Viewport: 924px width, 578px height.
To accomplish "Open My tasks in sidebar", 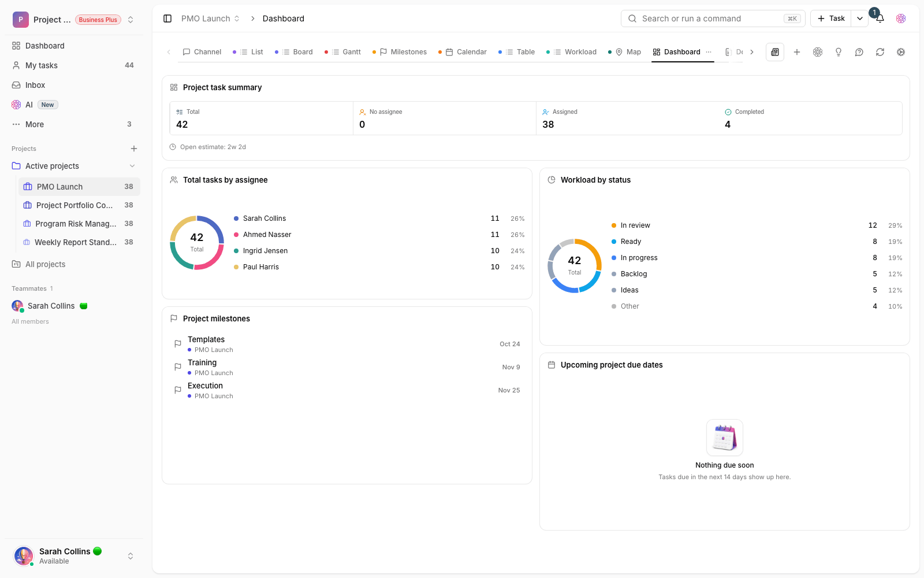I will (x=74, y=65).
